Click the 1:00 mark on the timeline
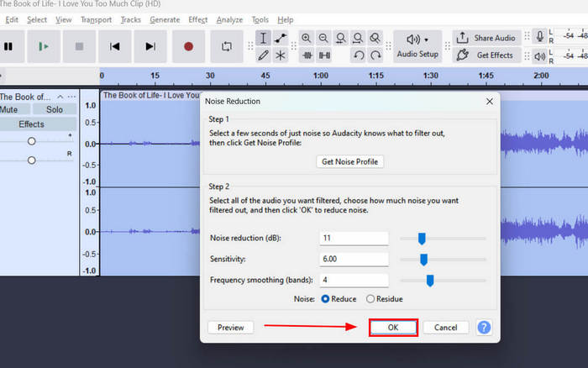The width and height of the screenshot is (588, 368). point(321,76)
